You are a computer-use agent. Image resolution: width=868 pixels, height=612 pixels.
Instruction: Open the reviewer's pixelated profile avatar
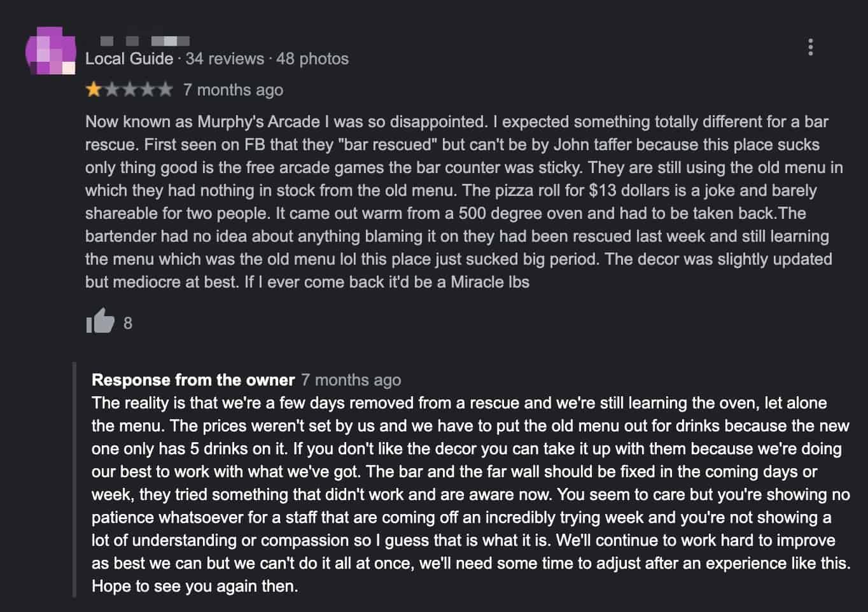click(50, 51)
